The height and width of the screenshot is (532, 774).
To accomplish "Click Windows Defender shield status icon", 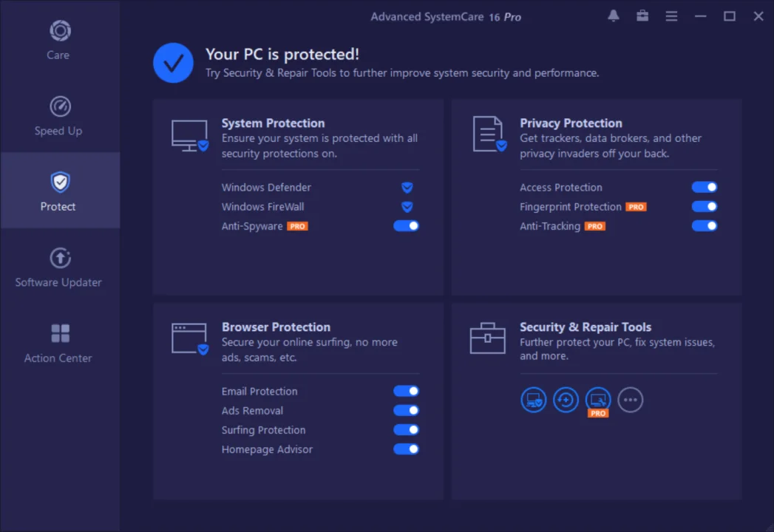I will (x=407, y=188).
